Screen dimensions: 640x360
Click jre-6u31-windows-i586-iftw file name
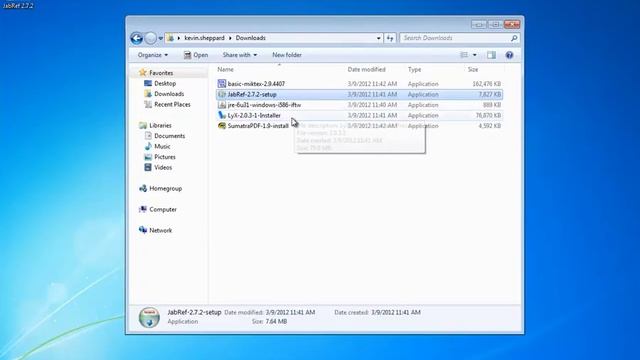264,105
